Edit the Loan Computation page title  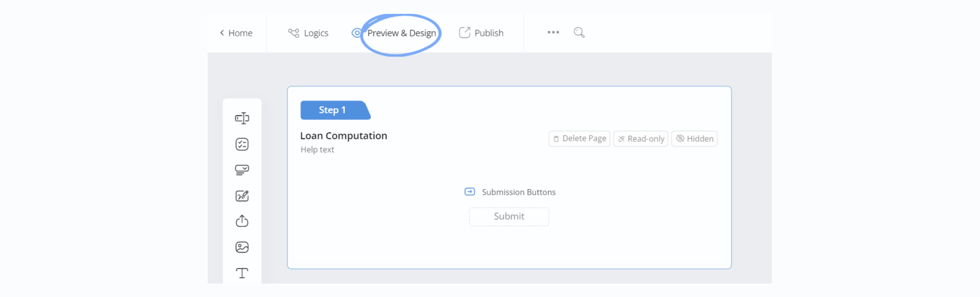pyautogui.click(x=344, y=136)
